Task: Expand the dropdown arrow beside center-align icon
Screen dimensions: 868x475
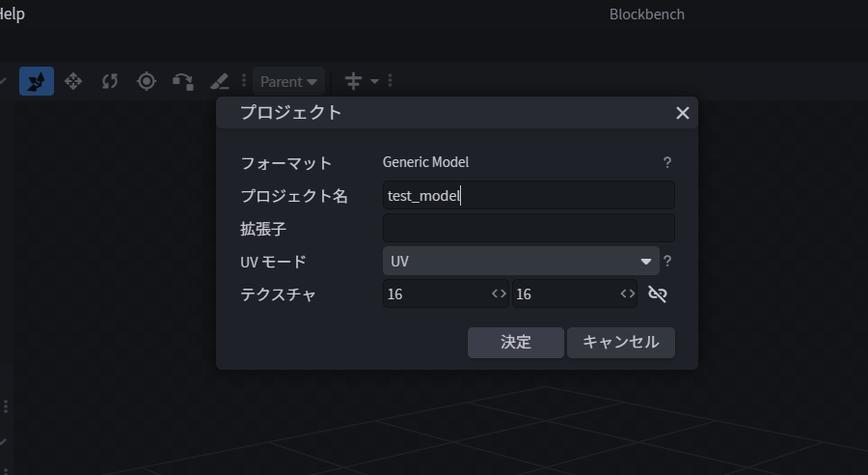Action: pos(375,81)
